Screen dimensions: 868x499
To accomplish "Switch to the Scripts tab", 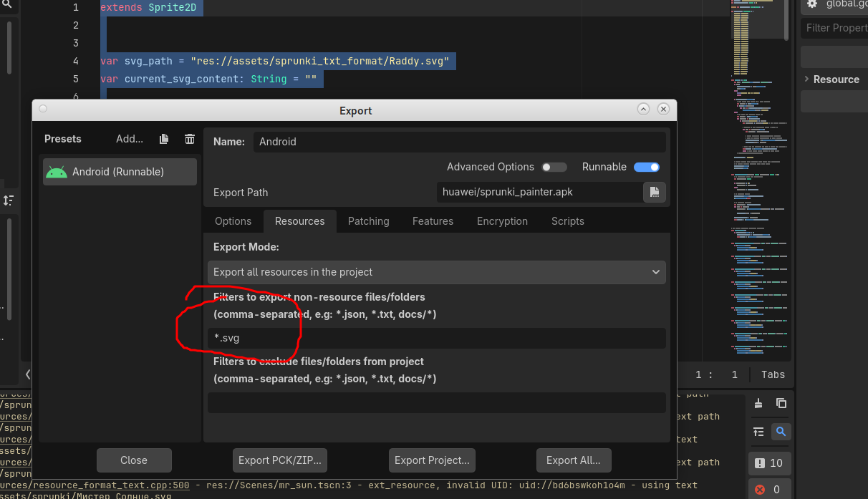I will pyautogui.click(x=567, y=221).
